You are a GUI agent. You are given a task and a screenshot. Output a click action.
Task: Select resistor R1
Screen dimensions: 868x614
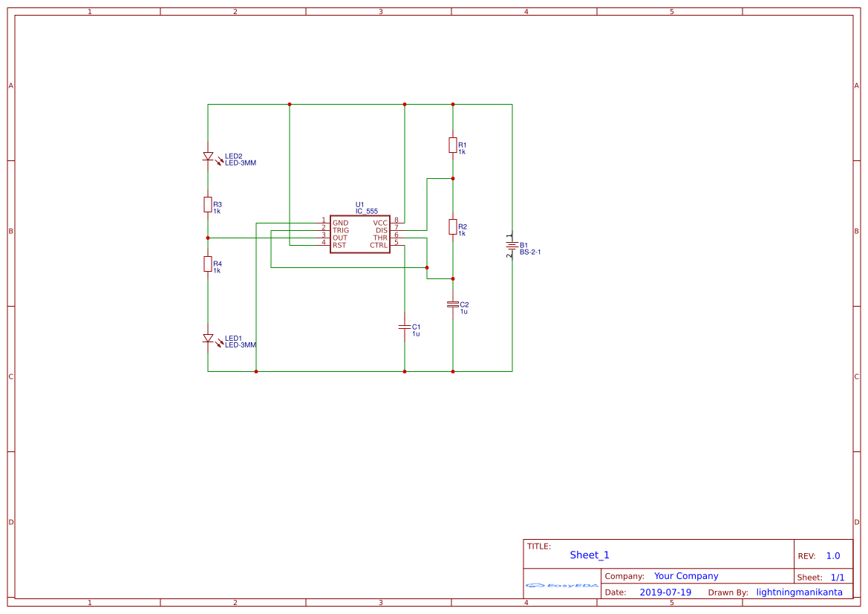tap(453, 146)
